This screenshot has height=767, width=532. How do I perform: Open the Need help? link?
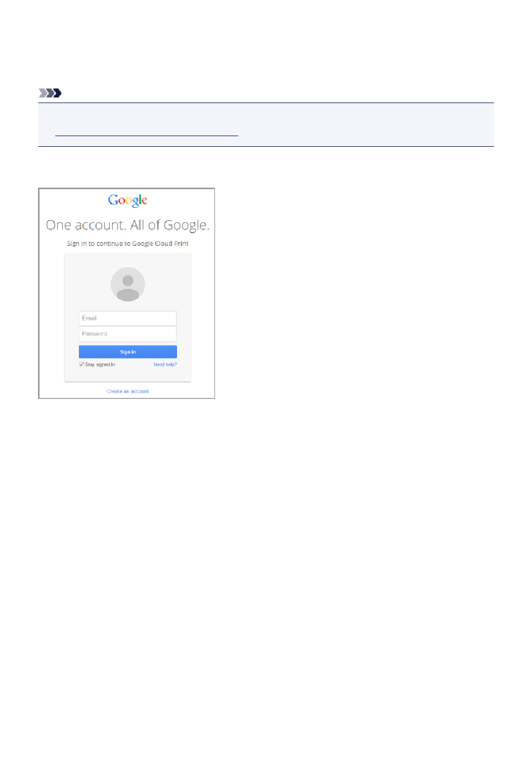point(165,365)
